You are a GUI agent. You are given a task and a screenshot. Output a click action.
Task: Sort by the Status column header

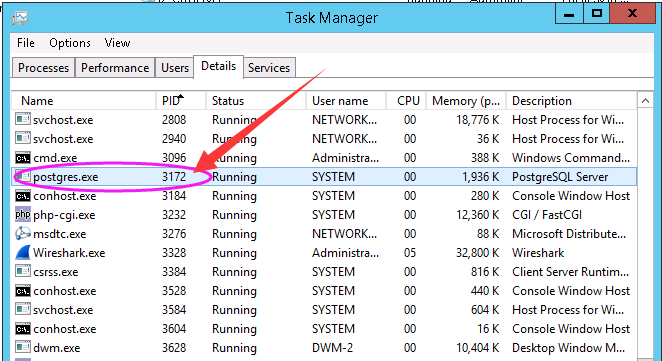pyautogui.click(x=256, y=101)
